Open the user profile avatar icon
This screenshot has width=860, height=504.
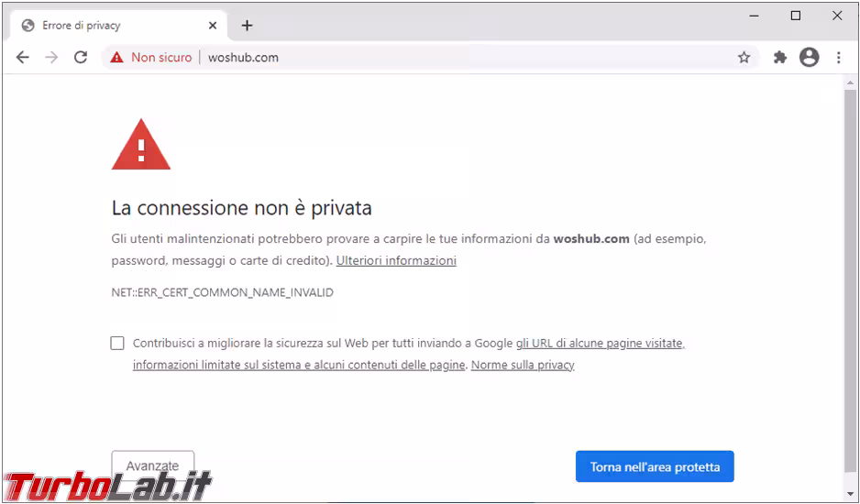pos(809,57)
